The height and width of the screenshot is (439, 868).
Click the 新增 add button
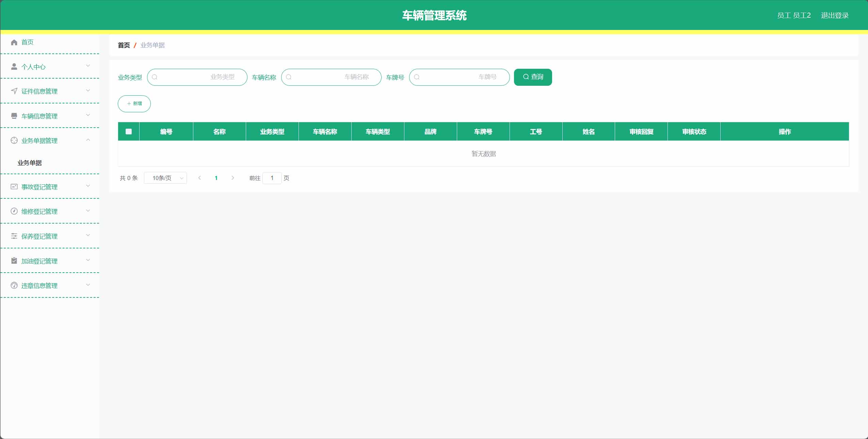tap(134, 103)
